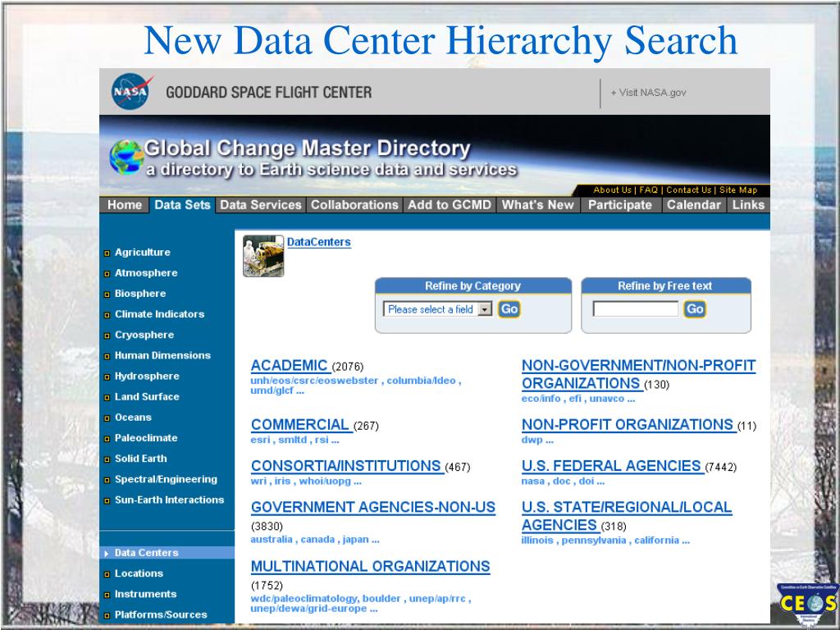840x630 pixels.
Task: Click the DataCenters breadcrumb link
Action: [x=319, y=242]
